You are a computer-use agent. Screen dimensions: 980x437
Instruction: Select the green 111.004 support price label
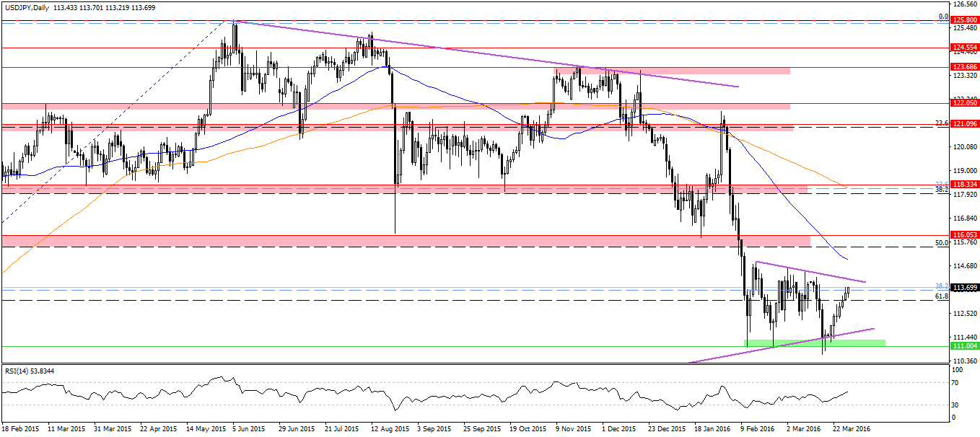click(965, 347)
